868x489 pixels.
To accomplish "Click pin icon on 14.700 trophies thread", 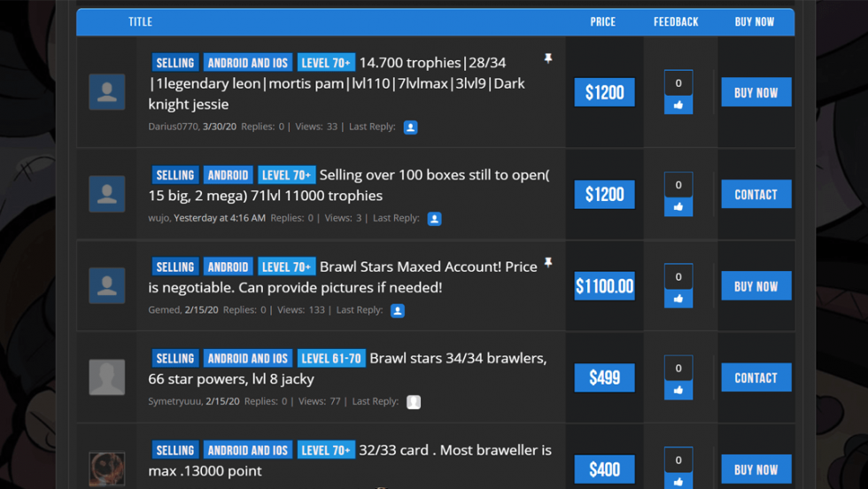I will pyautogui.click(x=548, y=58).
